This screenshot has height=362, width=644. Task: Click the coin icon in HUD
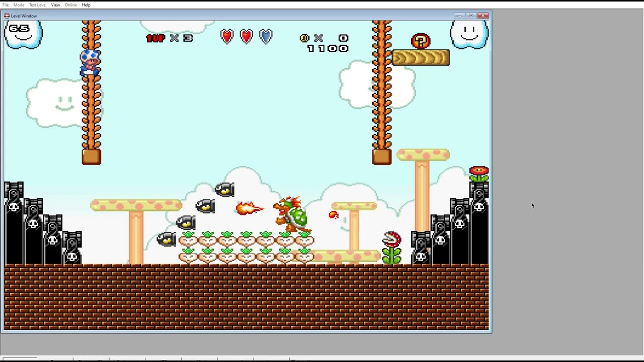click(304, 38)
